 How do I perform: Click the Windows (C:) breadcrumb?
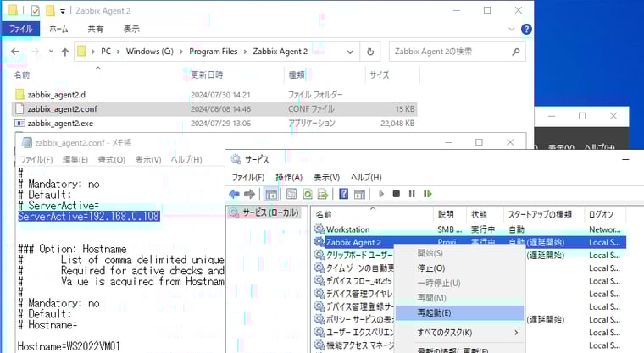click(149, 52)
